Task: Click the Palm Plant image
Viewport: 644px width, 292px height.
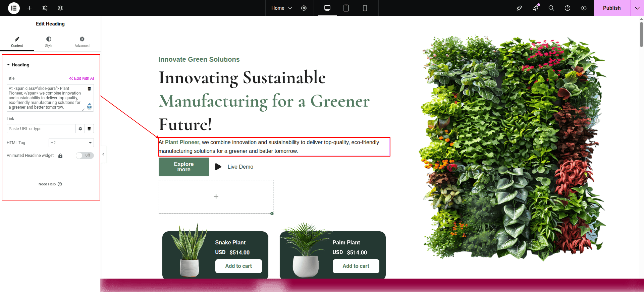Action: (x=306, y=250)
